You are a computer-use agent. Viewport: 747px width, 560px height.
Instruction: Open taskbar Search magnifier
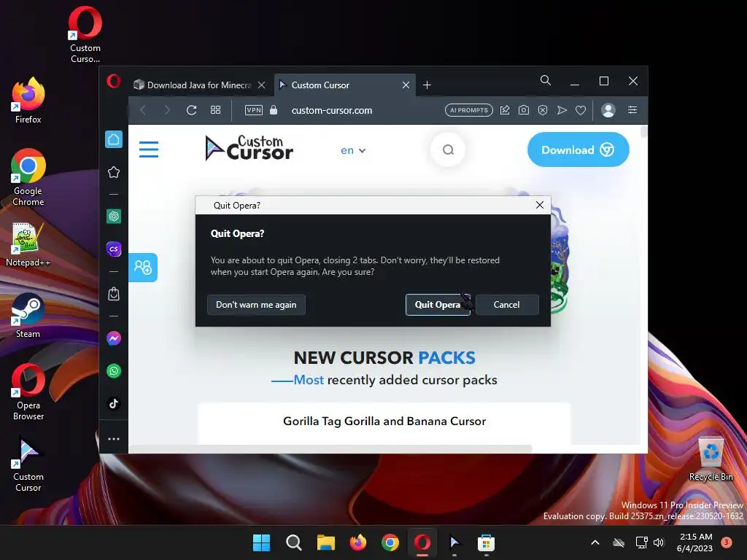point(294,542)
